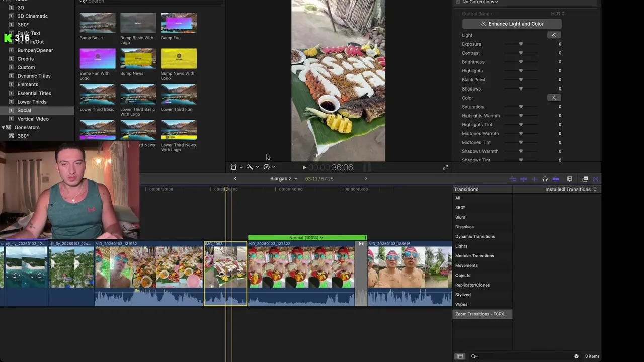Open the Transform tool chevron menu
Viewport: 644px width, 362px height.
(241, 167)
